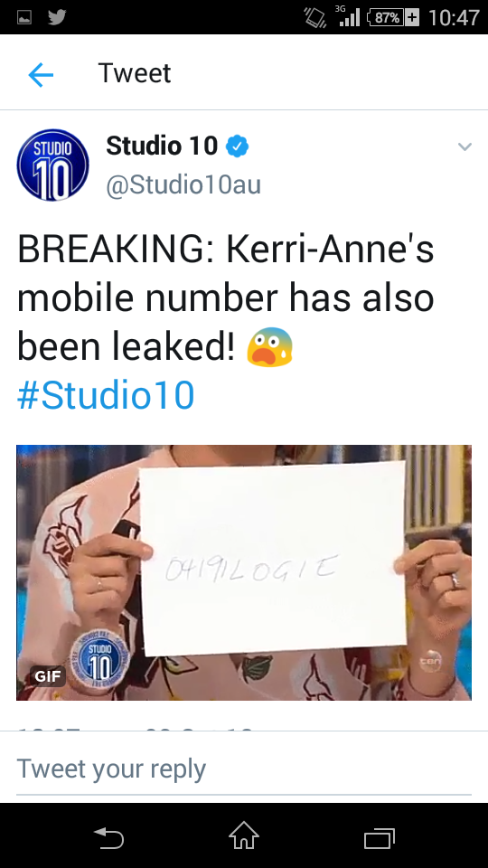The height and width of the screenshot is (868, 488).
Task: Open the recent apps button
Action: coord(380,838)
